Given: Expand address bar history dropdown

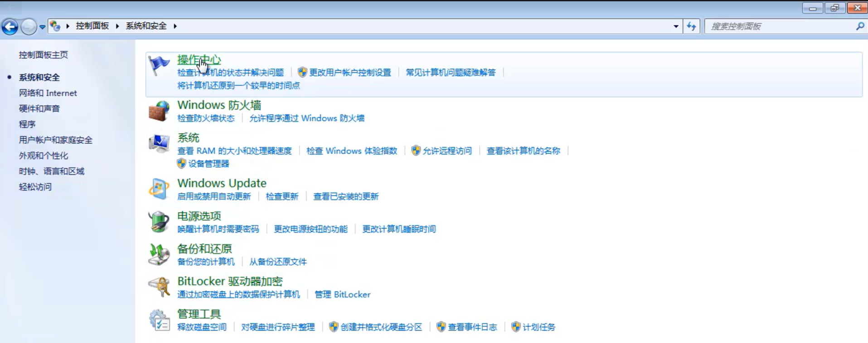Looking at the screenshot, I should (x=676, y=26).
